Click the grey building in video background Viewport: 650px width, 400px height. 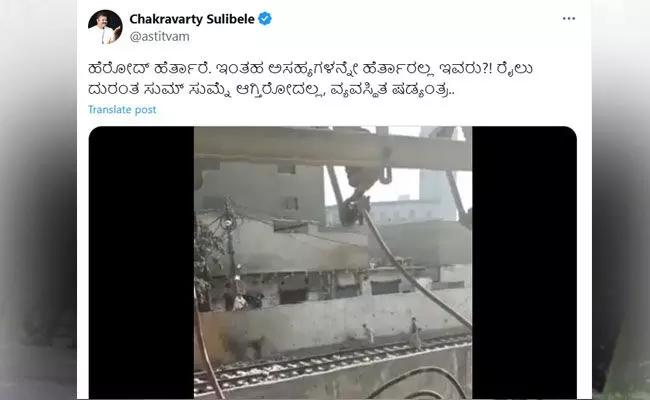(261, 192)
